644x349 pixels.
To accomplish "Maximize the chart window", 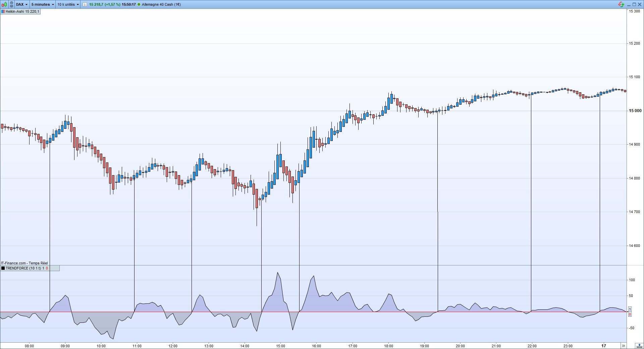I will [x=634, y=4].
